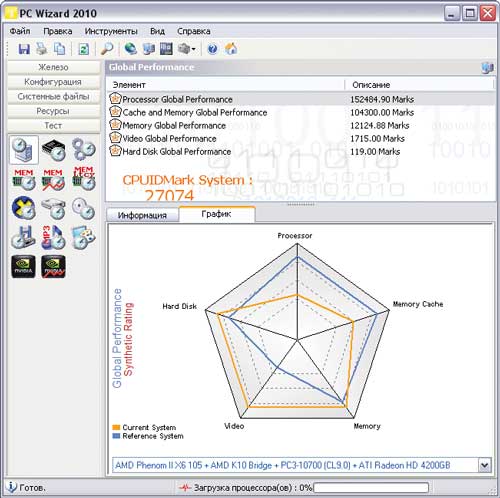Switch to the Информация tab
Screen dimensions: 500x498
point(142,215)
